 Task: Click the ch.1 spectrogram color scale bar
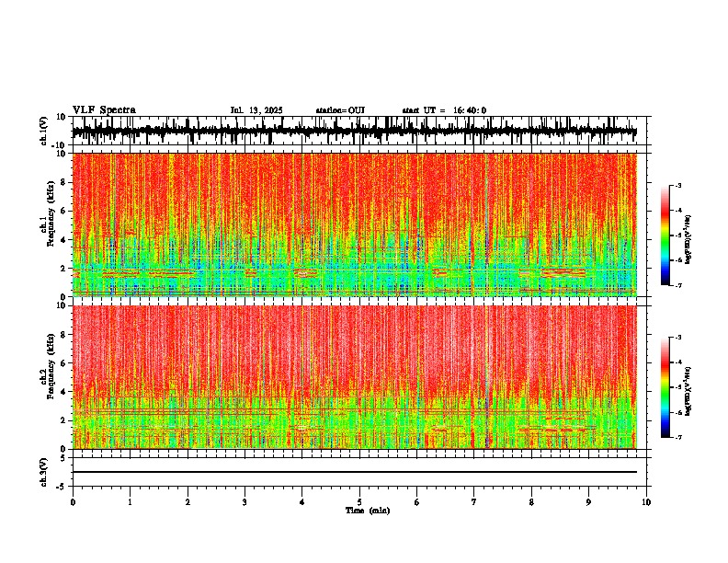coord(665,236)
